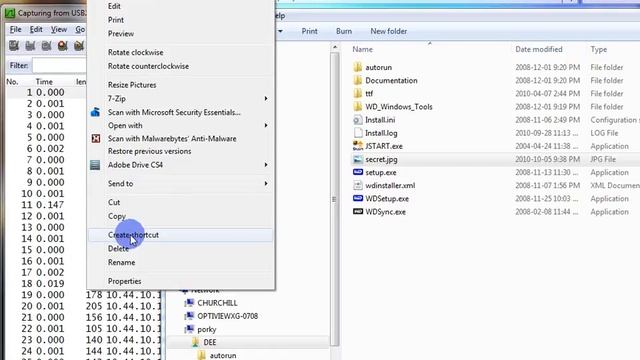Click Print button in Explorer toolbar
The height and width of the screenshot is (360, 640).
coord(309,31)
